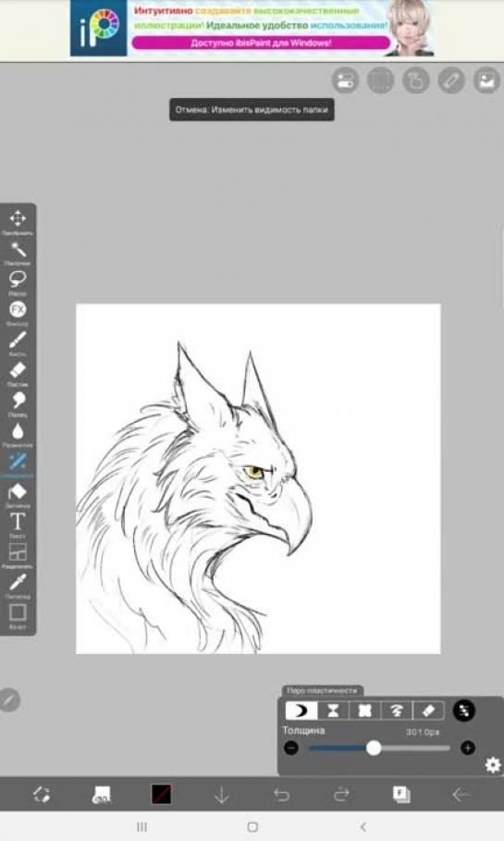Viewport: 504px width, 841px height.
Task: Toggle brush and eraser swap button
Action: [42, 795]
